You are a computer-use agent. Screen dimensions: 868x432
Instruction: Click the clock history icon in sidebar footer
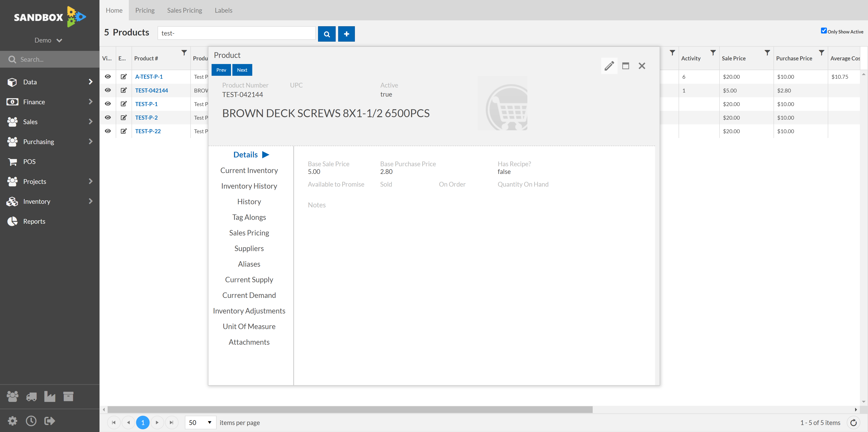(x=31, y=420)
